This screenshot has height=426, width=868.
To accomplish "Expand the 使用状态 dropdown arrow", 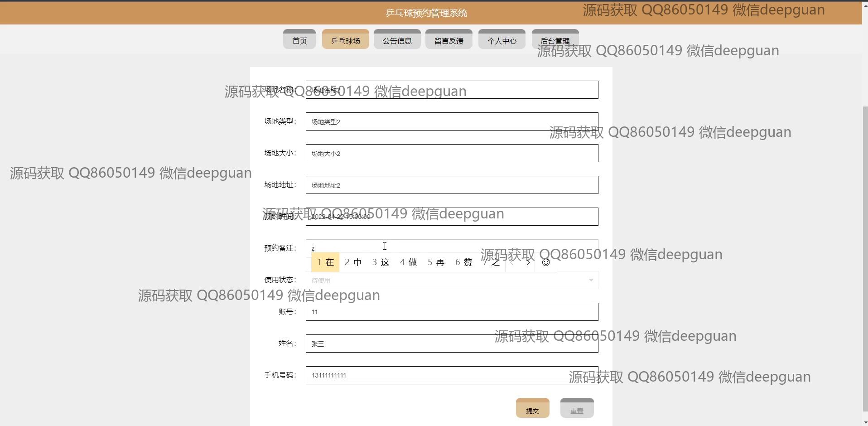I will pos(591,280).
